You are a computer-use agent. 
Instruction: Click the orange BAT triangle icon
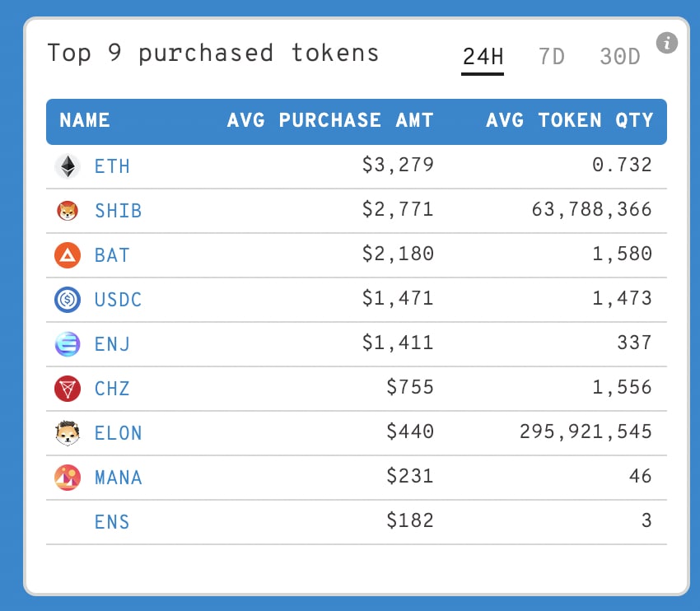coord(68,255)
